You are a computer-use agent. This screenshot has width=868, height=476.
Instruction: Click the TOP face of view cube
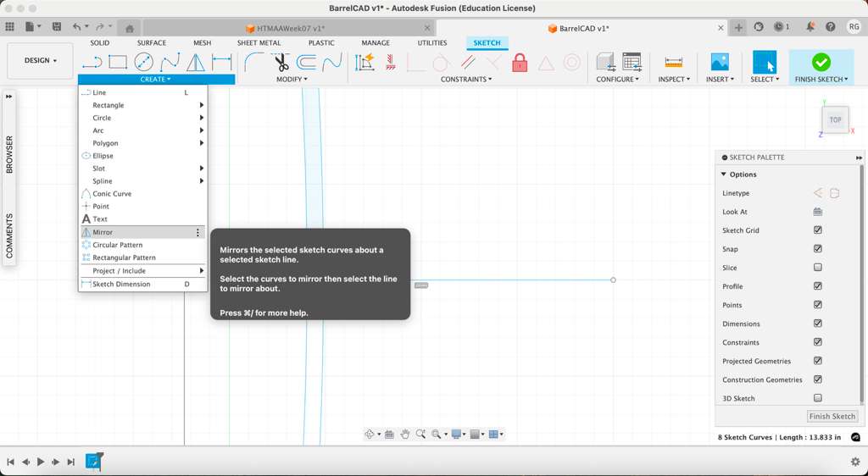(835, 119)
